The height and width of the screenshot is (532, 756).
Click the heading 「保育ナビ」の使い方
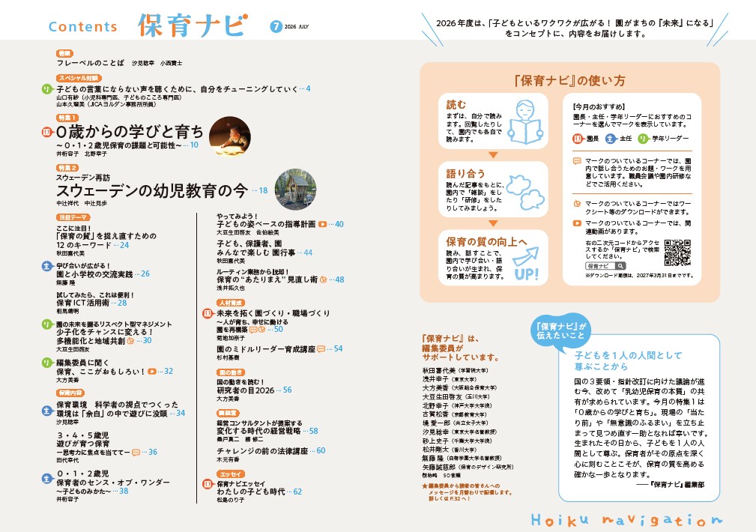(570, 80)
